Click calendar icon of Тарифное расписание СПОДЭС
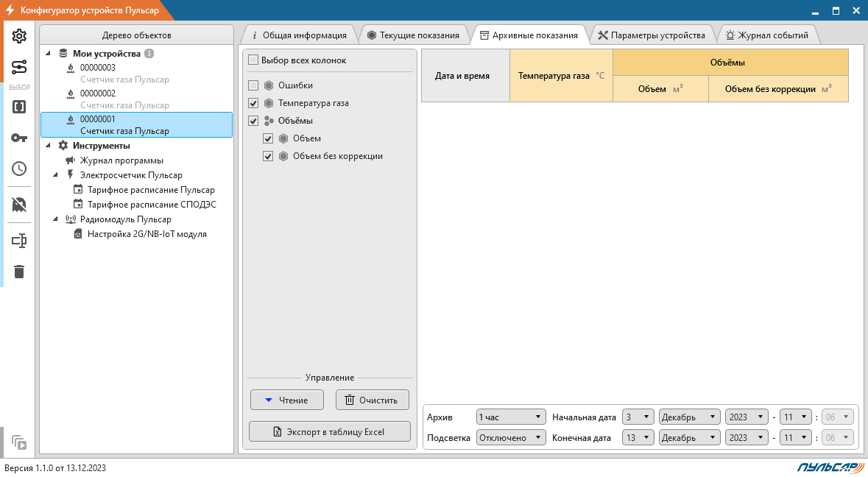This screenshot has height=477, width=868. (x=78, y=204)
